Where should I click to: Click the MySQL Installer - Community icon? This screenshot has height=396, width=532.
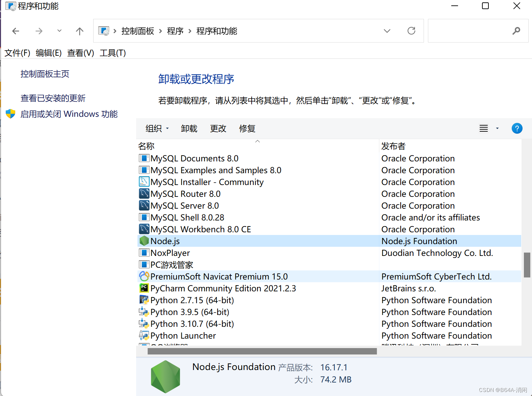tap(144, 182)
